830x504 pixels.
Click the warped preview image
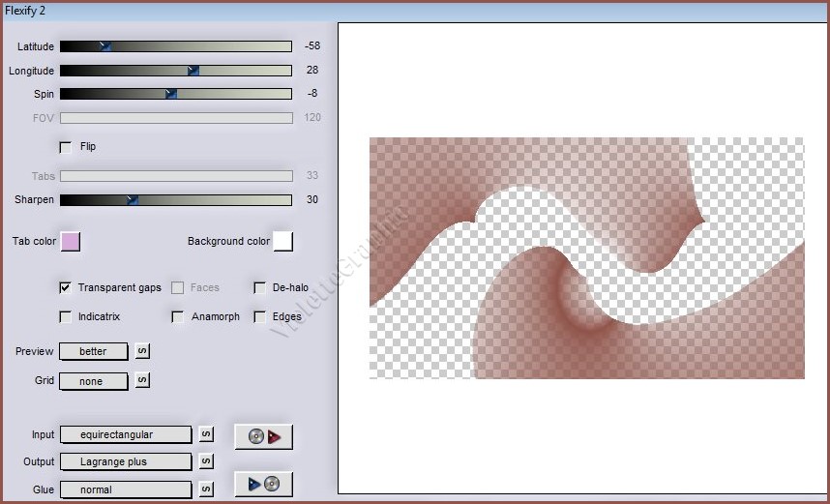[586, 257]
